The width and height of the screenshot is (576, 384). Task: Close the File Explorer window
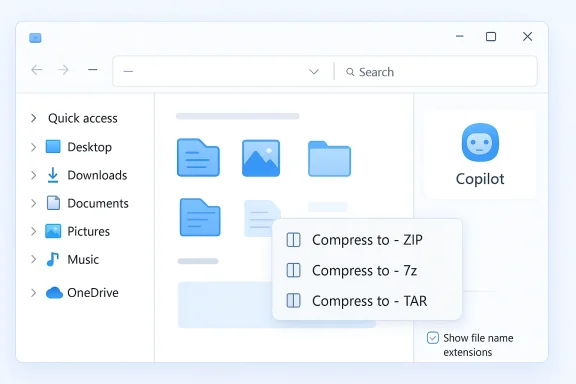click(x=528, y=36)
